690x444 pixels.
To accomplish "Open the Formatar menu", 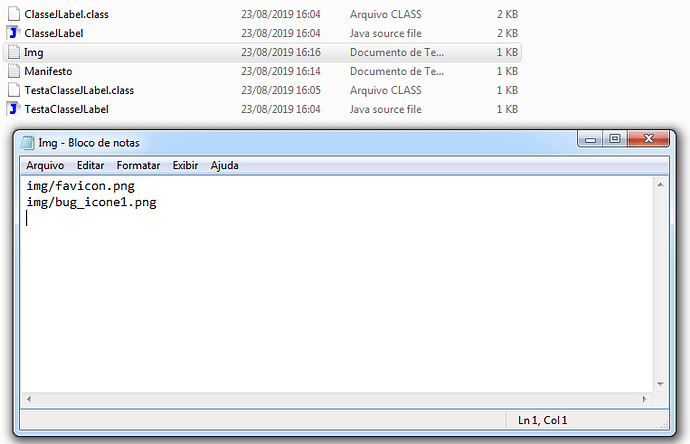I will click(138, 165).
